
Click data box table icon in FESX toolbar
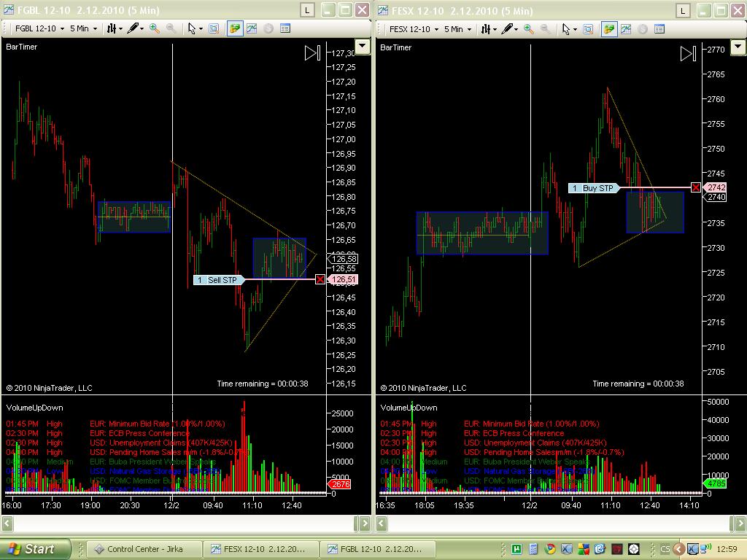(659, 29)
